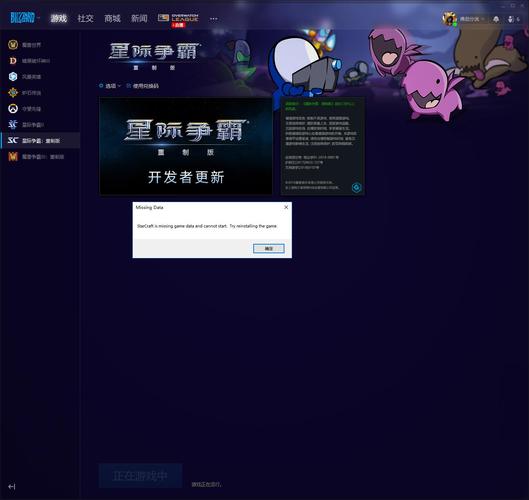Open the 开发者更新 news thumbnail
Screen dimensions: 529x500
coord(186,146)
